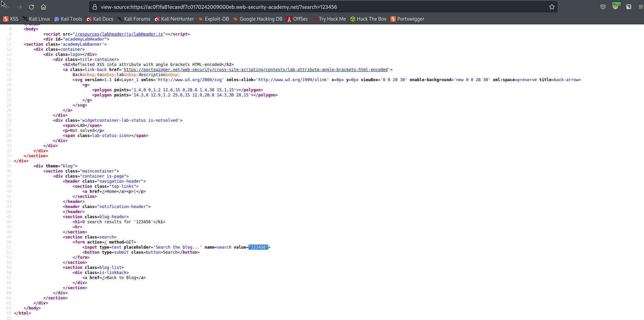Click the LAB span text
The width and height of the screenshot is (644, 320).
coord(81,125)
